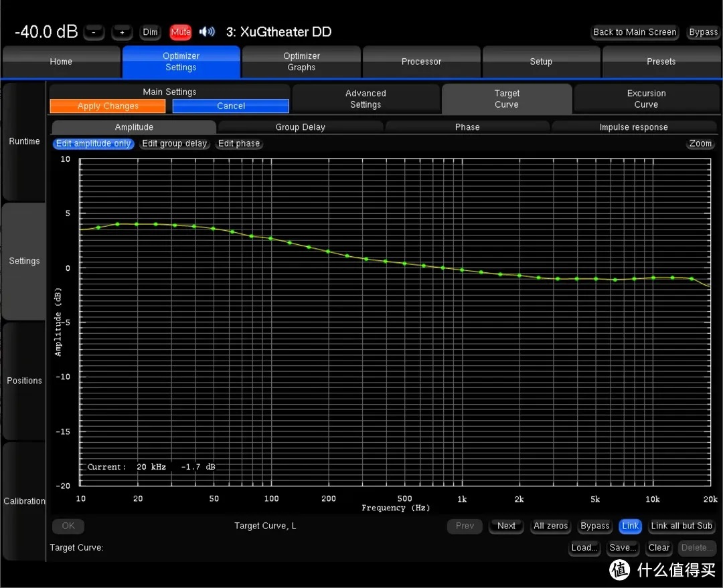The width and height of the screenshot is (723, 588).
Task: Select the Target Curve sub-tab
Action: (507, 99)
